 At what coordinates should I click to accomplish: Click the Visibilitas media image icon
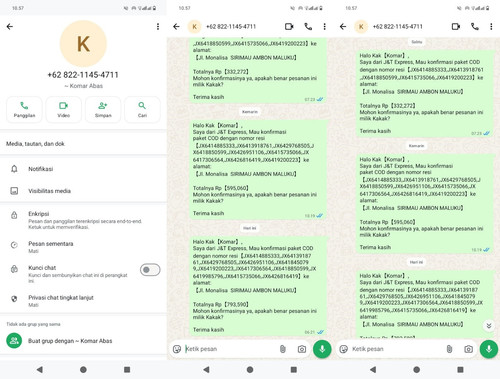14,191
